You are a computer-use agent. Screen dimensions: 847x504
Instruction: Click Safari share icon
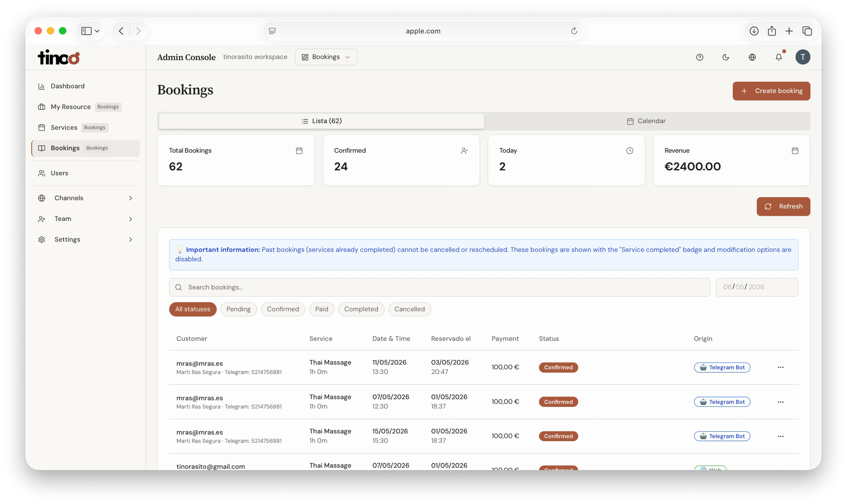click(772, 31)
